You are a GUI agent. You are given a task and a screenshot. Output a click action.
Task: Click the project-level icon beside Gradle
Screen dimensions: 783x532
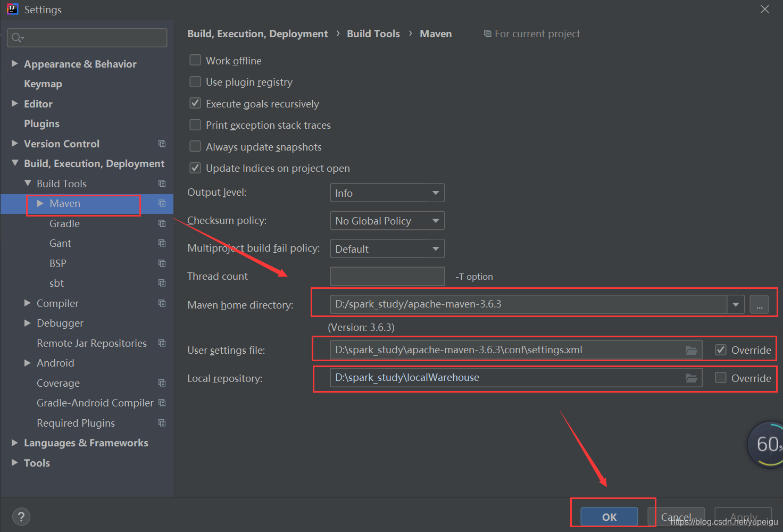pos(162,223)
